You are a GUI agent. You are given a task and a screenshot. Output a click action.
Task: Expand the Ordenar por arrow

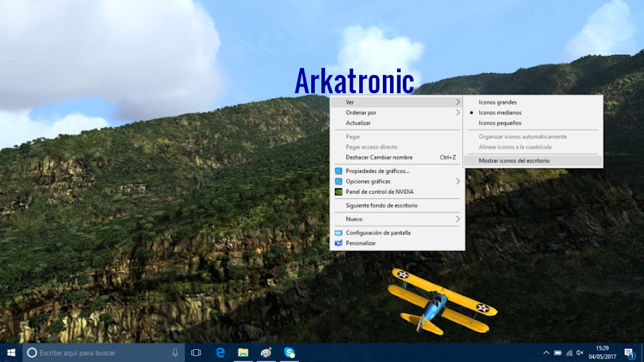(458, 112)
